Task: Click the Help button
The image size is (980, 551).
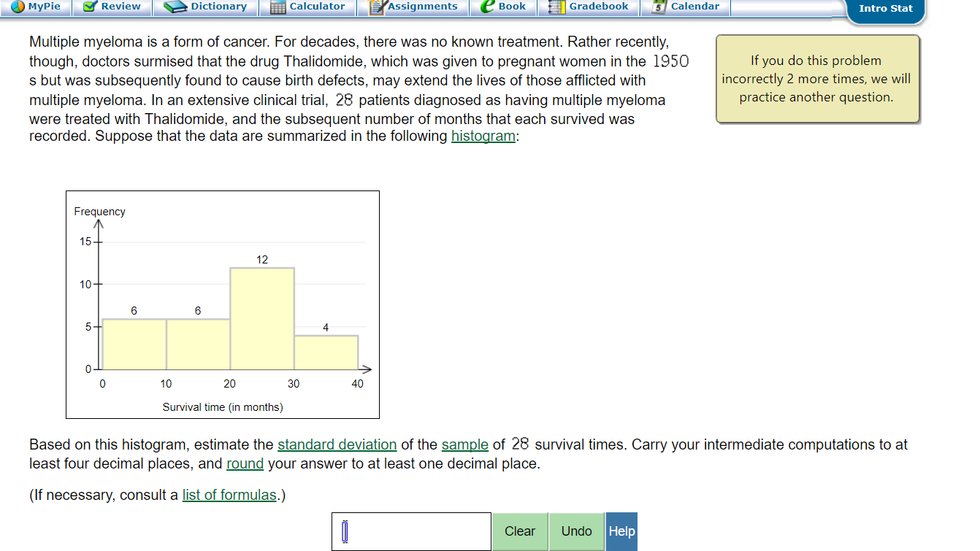Action: click(x=621, y=531)
